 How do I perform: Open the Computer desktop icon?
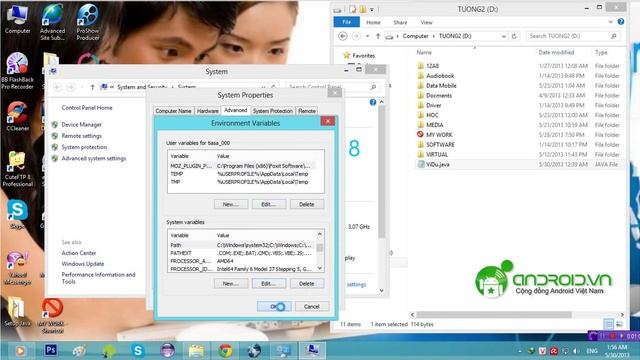[x=17, y=18]
